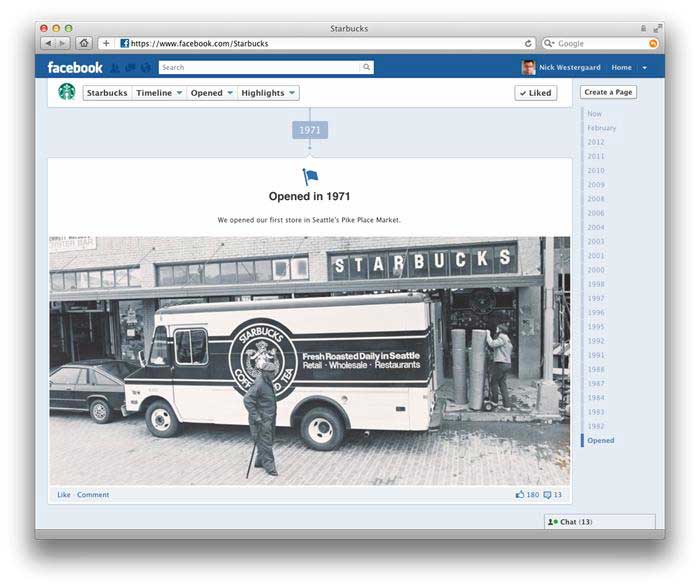Image resolution: width=700 pixels, height=588 pixels.
Task: Click the RSS icon in the Google search field
Action: 653,43
